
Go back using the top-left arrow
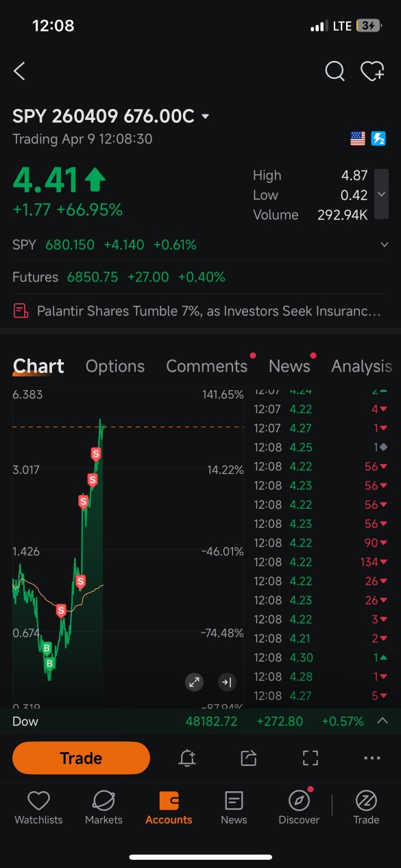coord(19,71)
